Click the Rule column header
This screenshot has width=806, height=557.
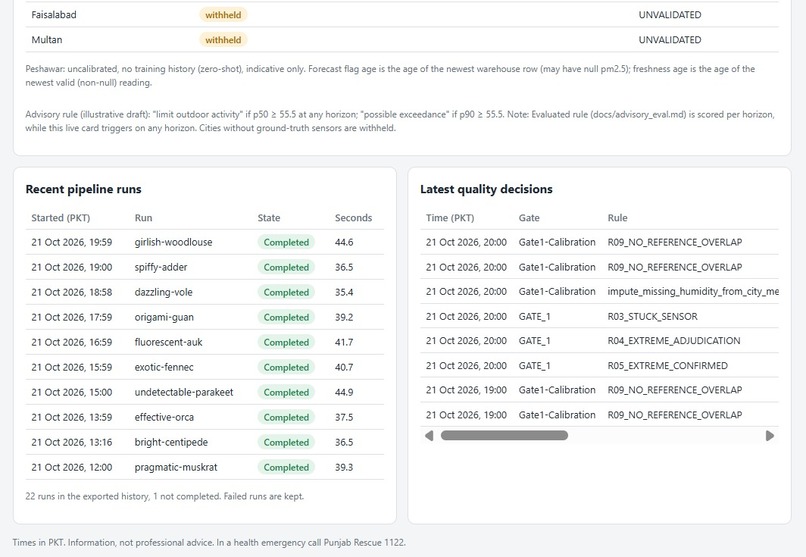(x=617, y=218)
